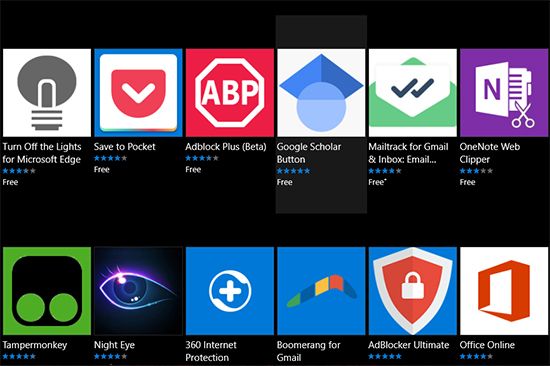Image resolution: width=550 pixels, height=366 pixels.
Task: Click the star rating under Google Scholar Button
Action: click(294, 171)
